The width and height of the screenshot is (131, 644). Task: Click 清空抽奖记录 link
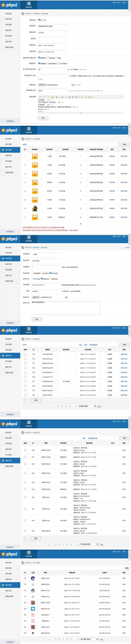pos(93,438)
